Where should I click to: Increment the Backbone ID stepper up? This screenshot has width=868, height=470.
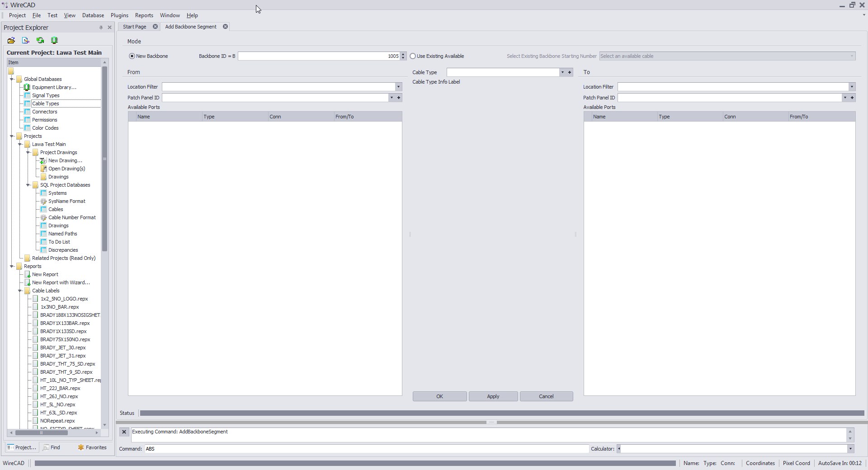pos(403,54)
